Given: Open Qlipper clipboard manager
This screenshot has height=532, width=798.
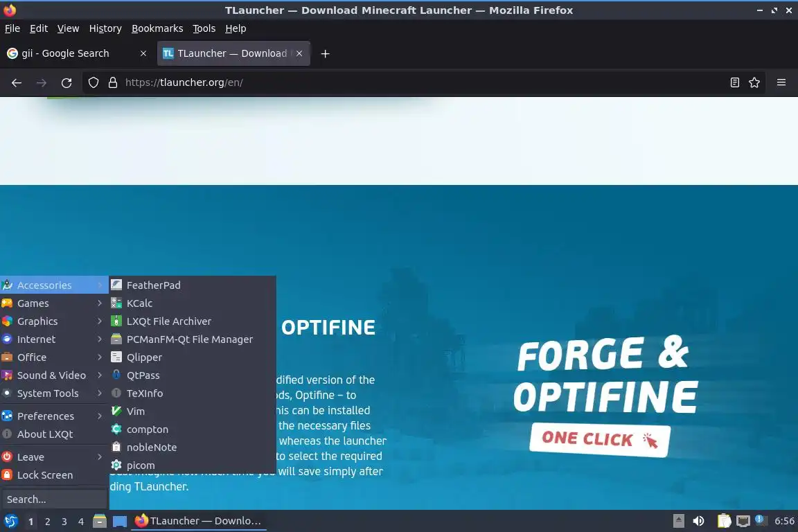Looking at the screenshot, I should pos(193,357).
